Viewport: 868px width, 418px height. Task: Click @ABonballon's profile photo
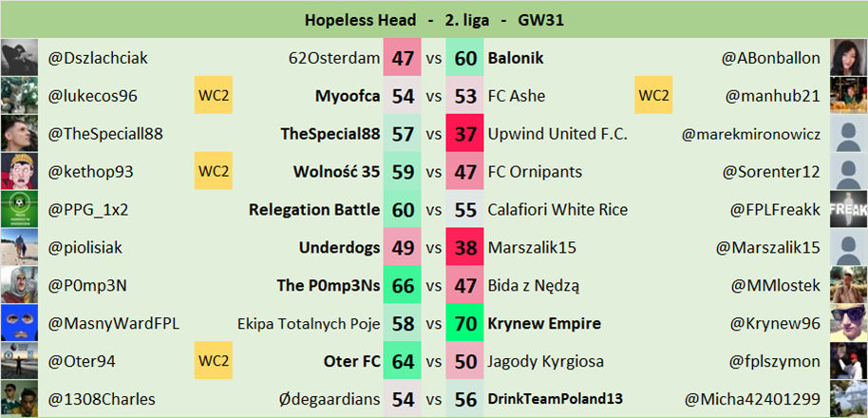pyautogui.click(x=848, y=57)
